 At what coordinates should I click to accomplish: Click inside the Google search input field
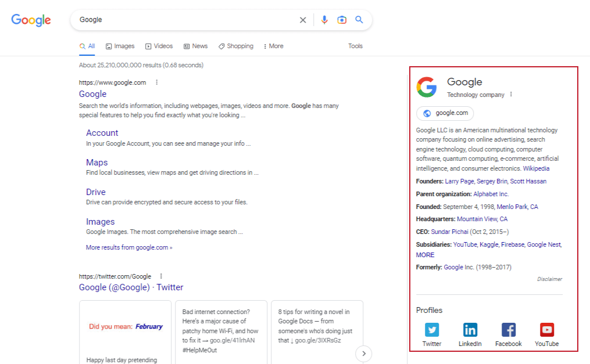point(186,20)
